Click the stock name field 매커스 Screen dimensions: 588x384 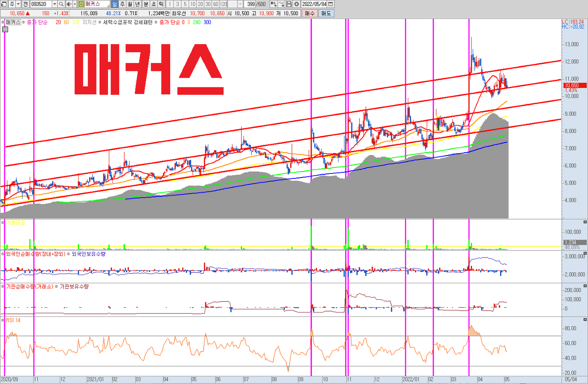point(98,4)
